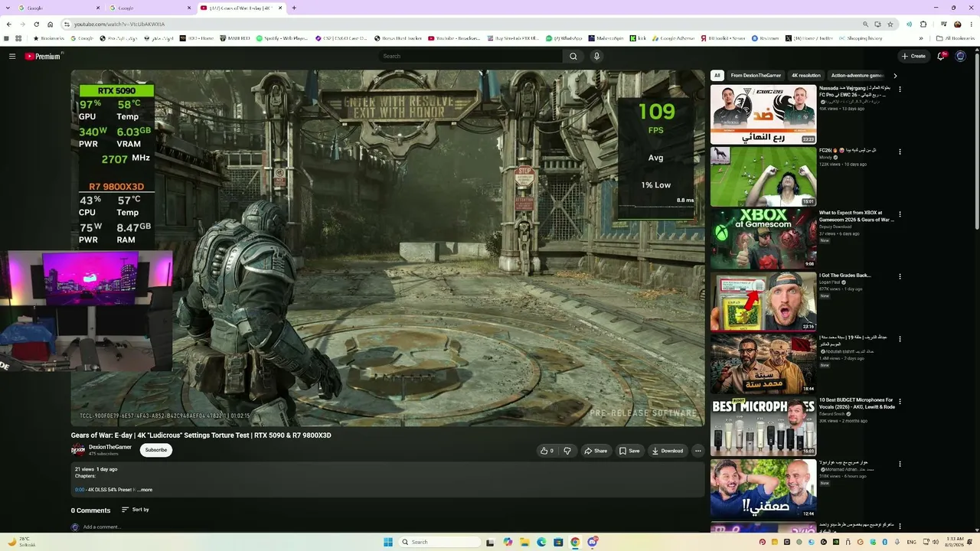Screen dimensions: 980x551
Task: Open the Best Budget Microphones thumbnail
Action: [763, 426]
